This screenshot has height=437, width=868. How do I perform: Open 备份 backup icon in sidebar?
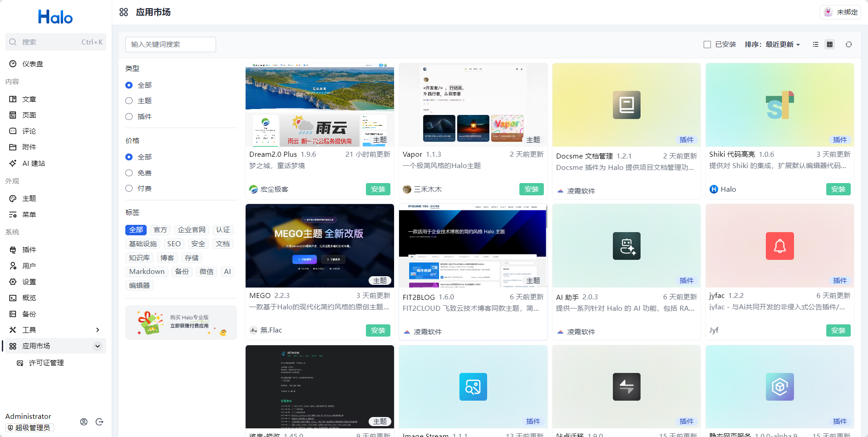pos(13,314)
